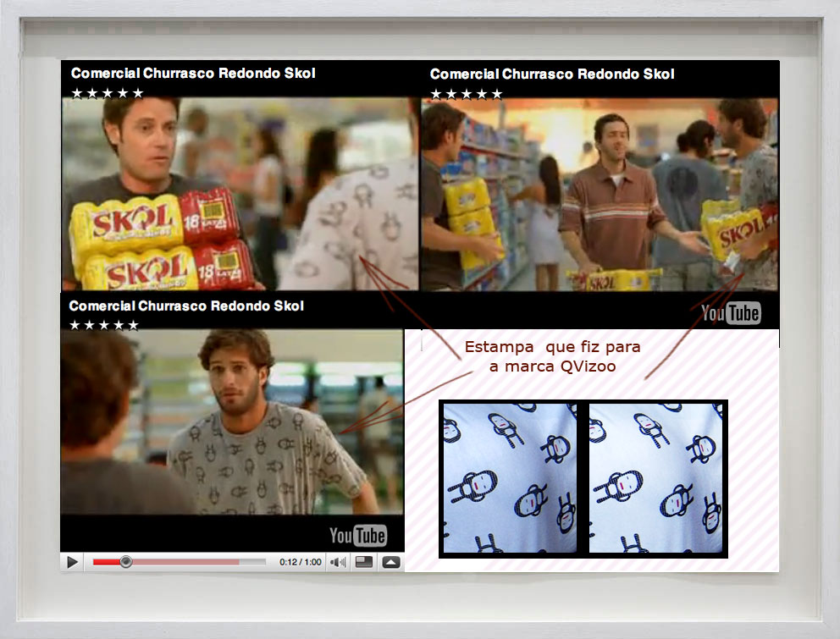
Task: Click the text a marca QVizoo
Action: point(552,366)
